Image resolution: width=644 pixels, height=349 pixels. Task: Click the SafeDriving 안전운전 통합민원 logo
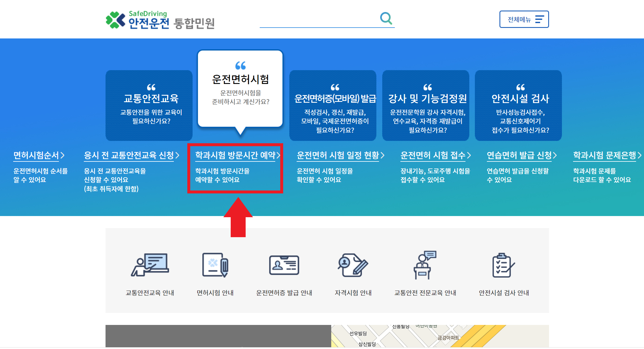point(160,20)
